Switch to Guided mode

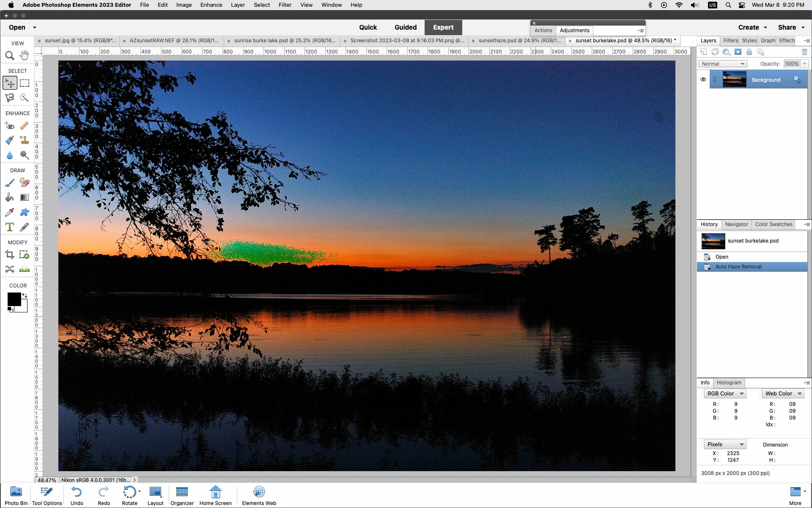point(405,28)
